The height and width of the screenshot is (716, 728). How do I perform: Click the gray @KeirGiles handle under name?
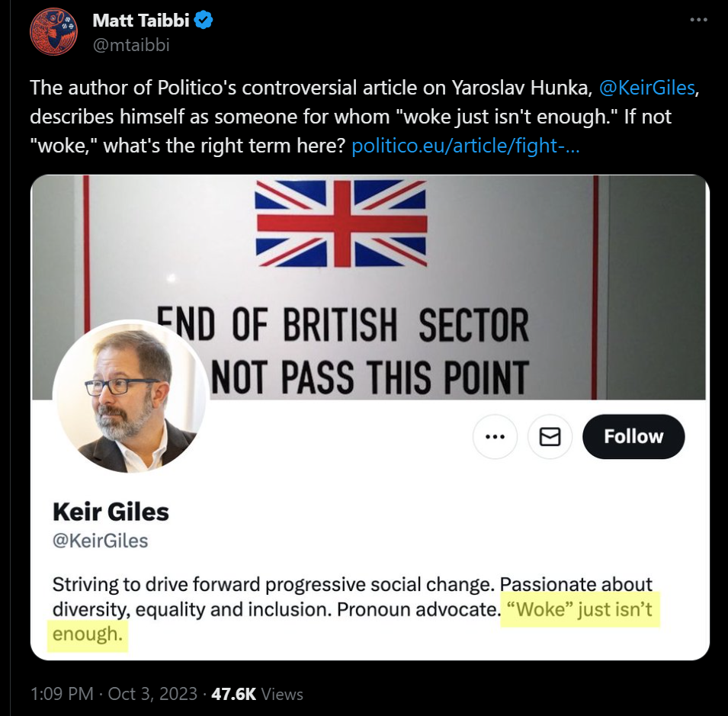click(x=100, y=541)
